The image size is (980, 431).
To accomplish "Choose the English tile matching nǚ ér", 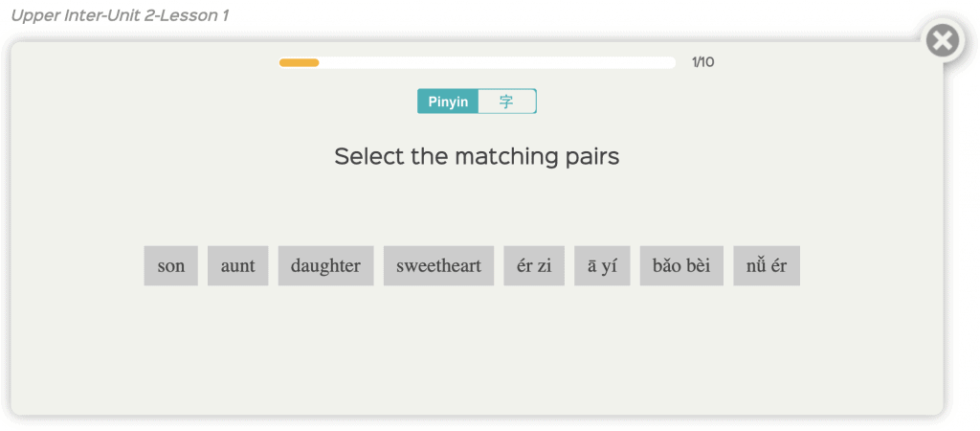I will click(325, 266).
